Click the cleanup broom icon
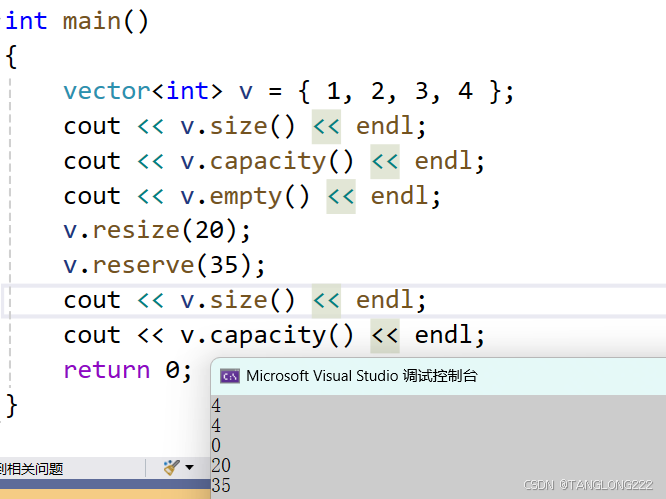This screenshot has width=666, height=499. click(172, 468)
